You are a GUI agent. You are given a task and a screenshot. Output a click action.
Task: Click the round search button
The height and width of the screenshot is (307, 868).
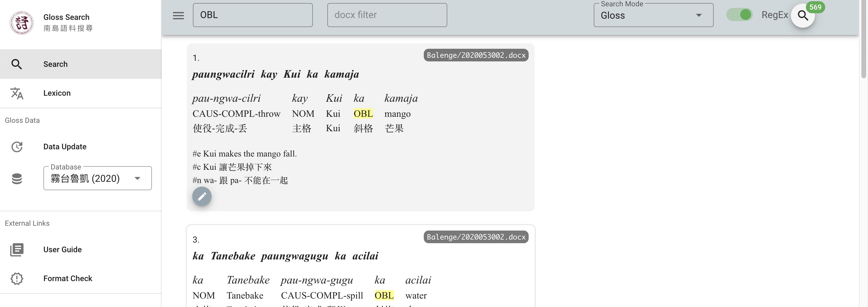pyautogui.click(x=803, y=15)
